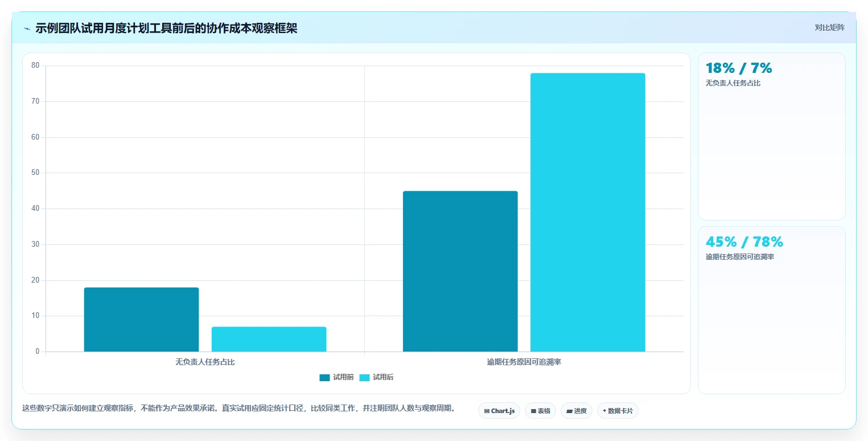
Task: Click the chart title 示例团队试用月度计划工具前后
Action: (166, 28)
